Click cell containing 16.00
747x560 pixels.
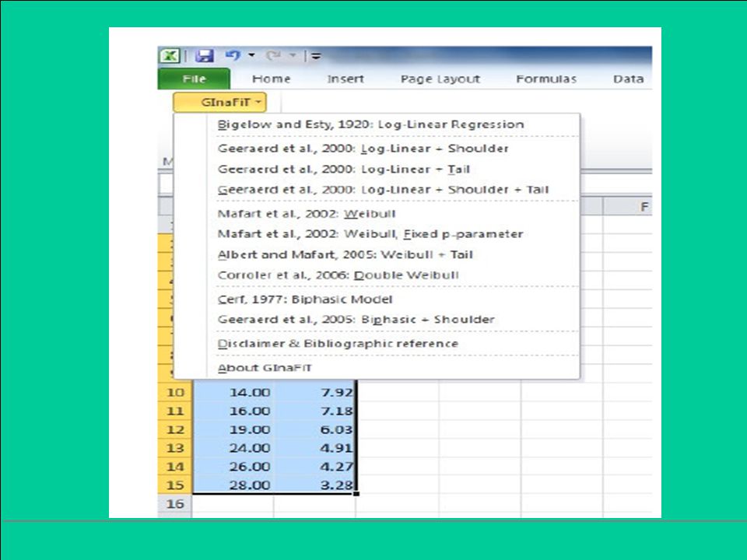click(233, 411)
